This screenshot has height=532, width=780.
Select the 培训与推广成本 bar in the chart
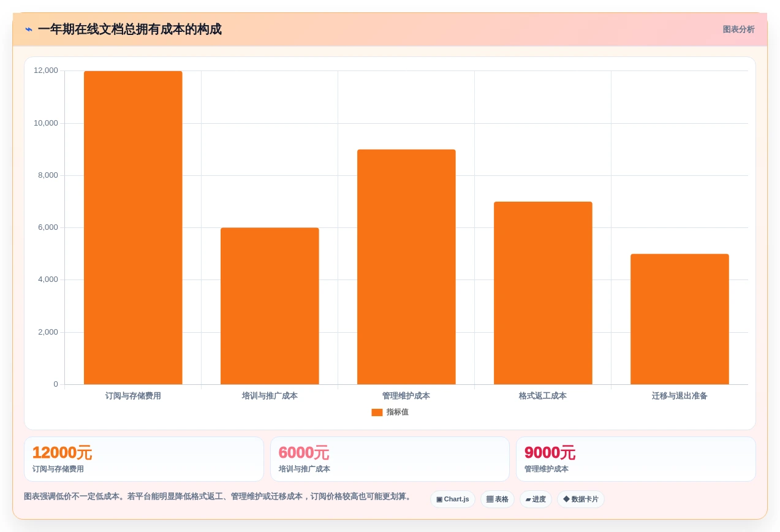[x=270, y=306]
